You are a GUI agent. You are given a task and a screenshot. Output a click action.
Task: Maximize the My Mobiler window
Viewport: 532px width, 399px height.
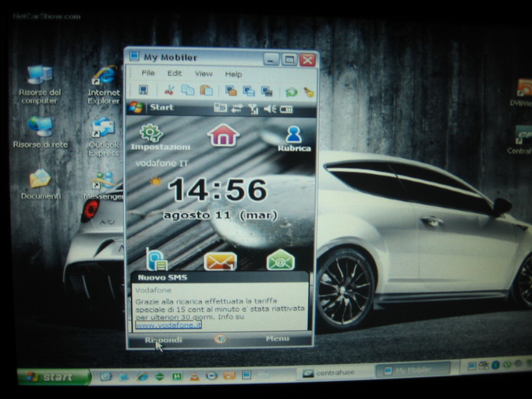pos(289,60)
